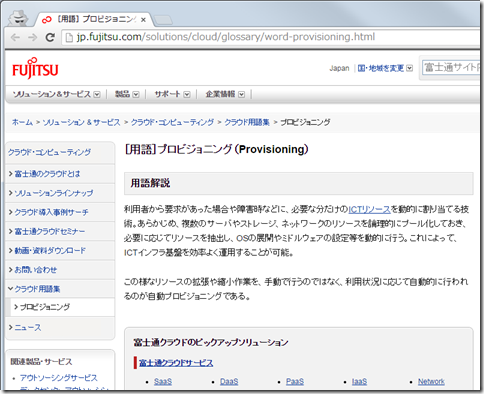Click クラウド・コンピューティング sidebar heading

click(49, 152)
